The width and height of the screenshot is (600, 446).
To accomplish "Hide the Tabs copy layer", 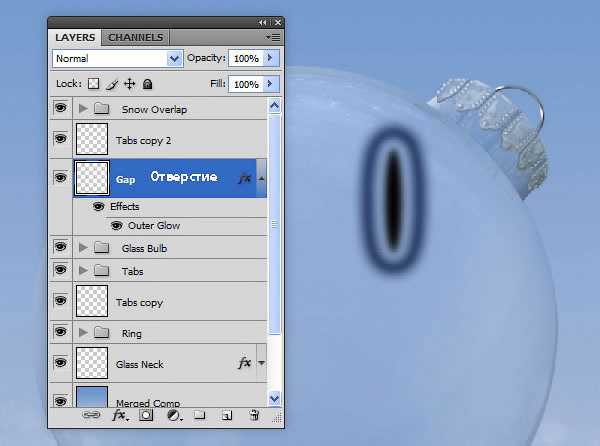I will (60, 301).
